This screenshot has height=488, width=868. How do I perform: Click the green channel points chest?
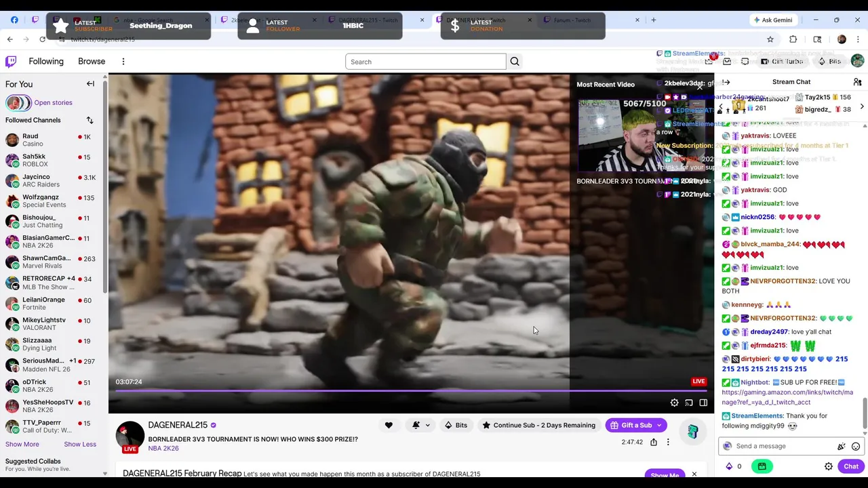[762, 466]
